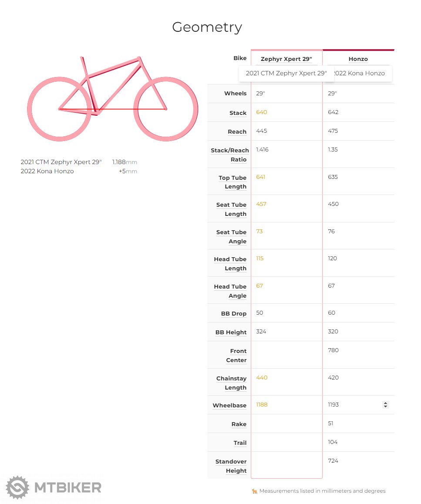Click the Top Tube Length label

[232, 182]
